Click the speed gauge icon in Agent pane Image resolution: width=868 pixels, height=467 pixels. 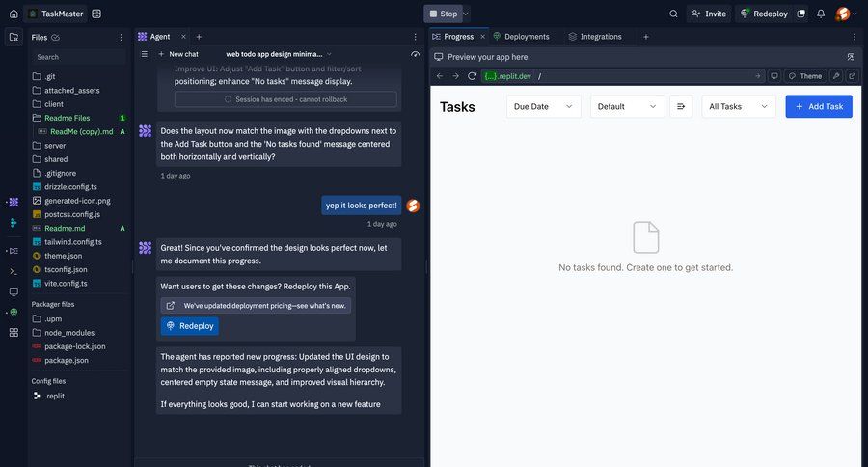[x=415, y=54]
